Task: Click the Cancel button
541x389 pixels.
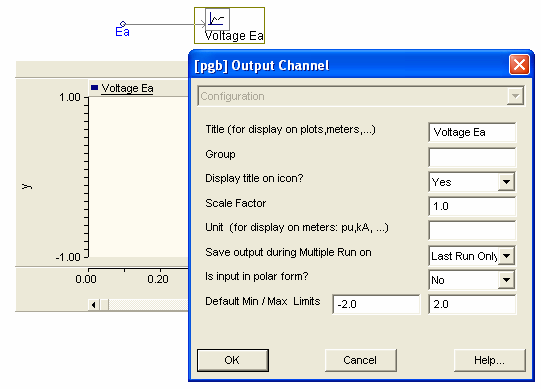Action: (361, 360)
